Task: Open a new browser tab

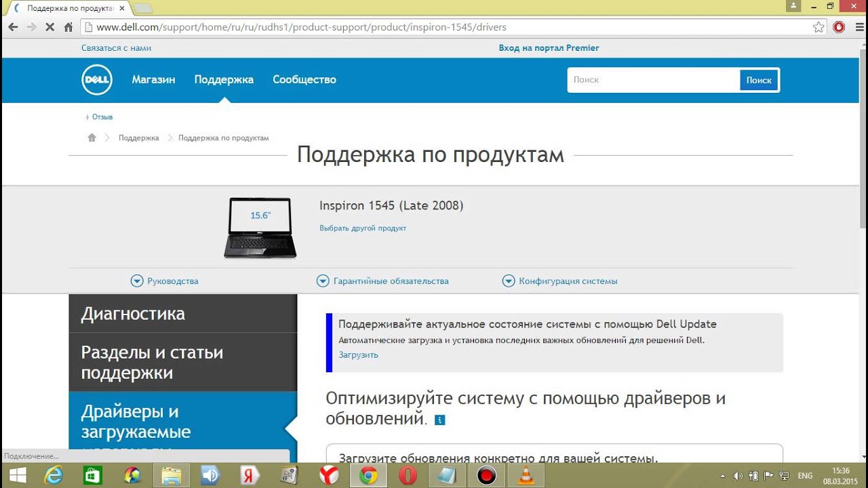Action: 142,8
